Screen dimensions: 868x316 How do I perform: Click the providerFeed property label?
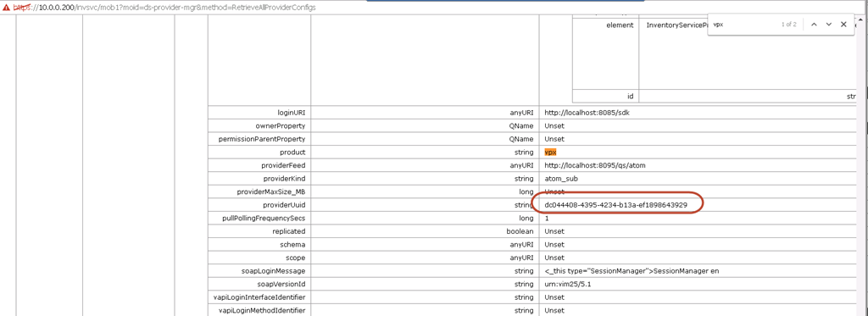[x=284, y=165]
